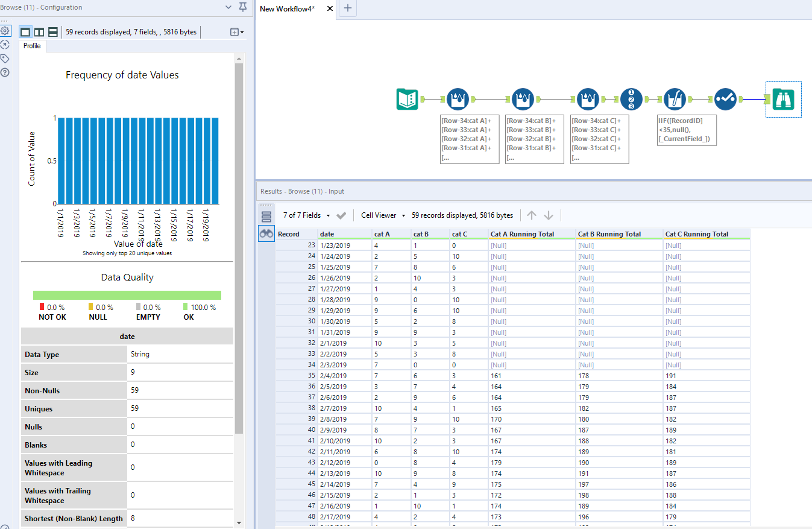The height and width of the screenshot is (529, 812).
Task: Click the Browse binoculars tool on canvas
Action: pos(783,99)
